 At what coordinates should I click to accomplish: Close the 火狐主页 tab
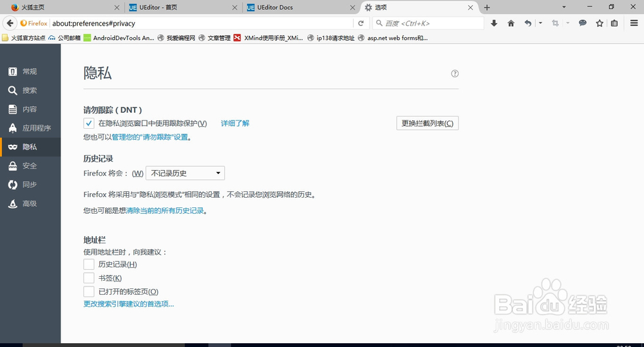click(x=117, y=7)
